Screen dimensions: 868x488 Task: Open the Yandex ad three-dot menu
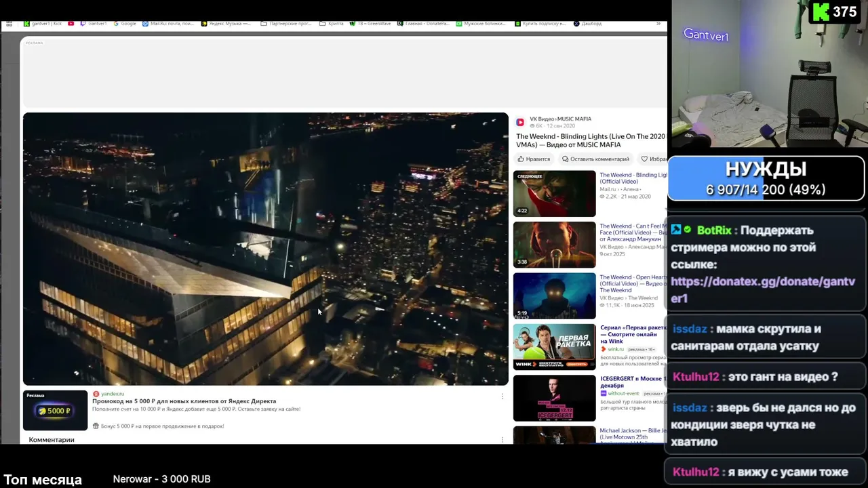[502, 396]
